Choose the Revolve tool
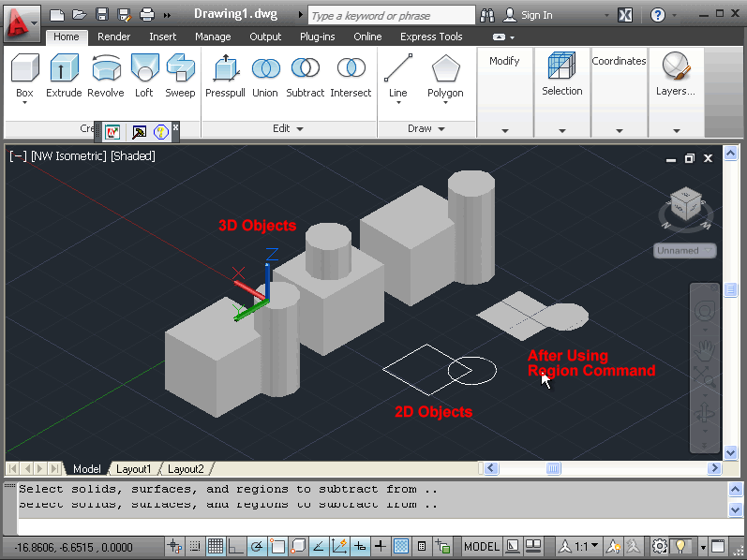The height and width of the screenshot is (560, 747). pos(106,76)
